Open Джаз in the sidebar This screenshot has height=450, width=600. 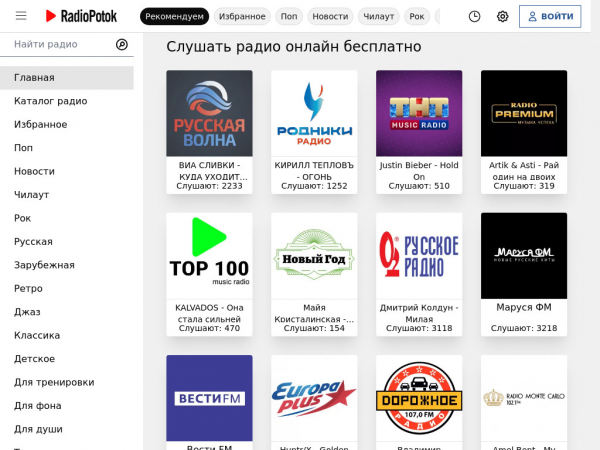click(x=67, y=312)
